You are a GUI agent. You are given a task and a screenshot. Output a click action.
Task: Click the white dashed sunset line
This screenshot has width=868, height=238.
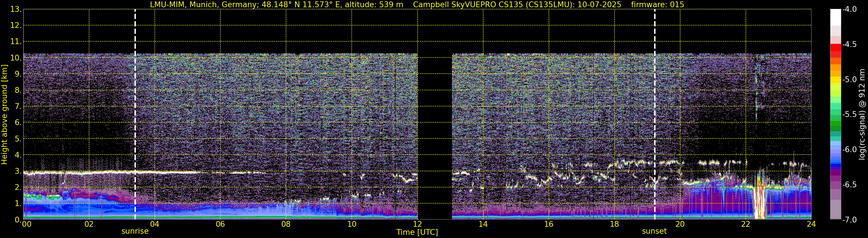click(x=655, y=114)
